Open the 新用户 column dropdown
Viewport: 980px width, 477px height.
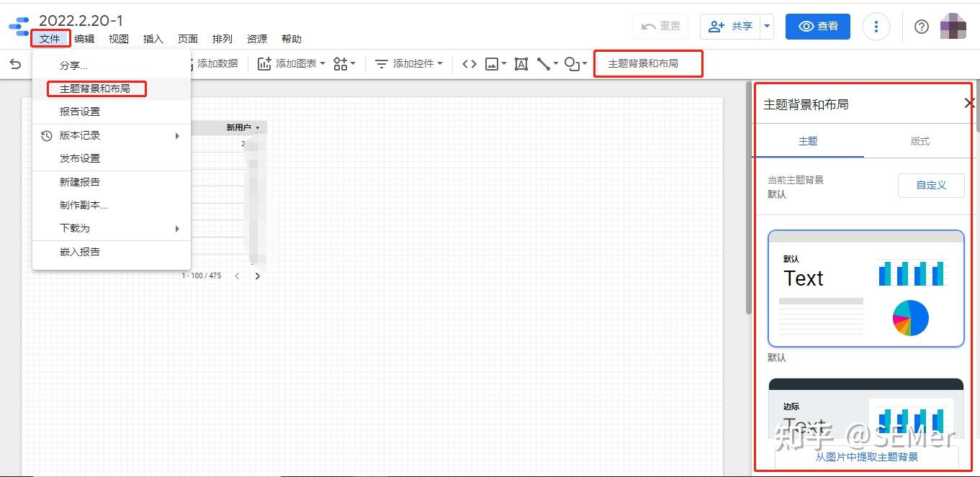point(244,126)
